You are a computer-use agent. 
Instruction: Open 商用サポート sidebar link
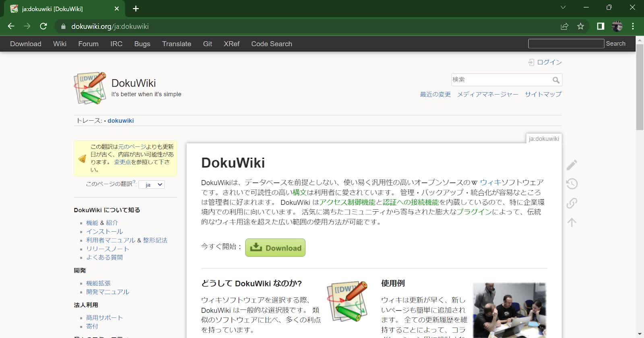104,318
